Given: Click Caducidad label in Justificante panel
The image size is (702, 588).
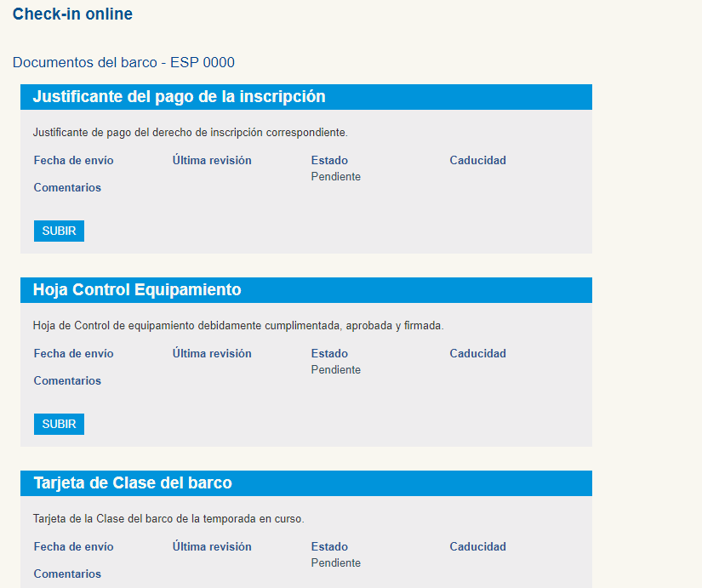Looking at the screenshot, I should (477, 160).
